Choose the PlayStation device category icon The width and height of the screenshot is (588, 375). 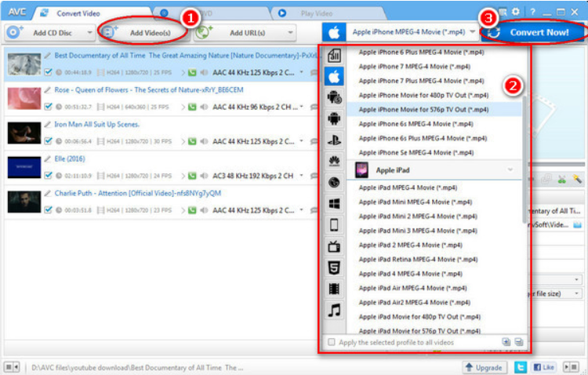point(334,140)
